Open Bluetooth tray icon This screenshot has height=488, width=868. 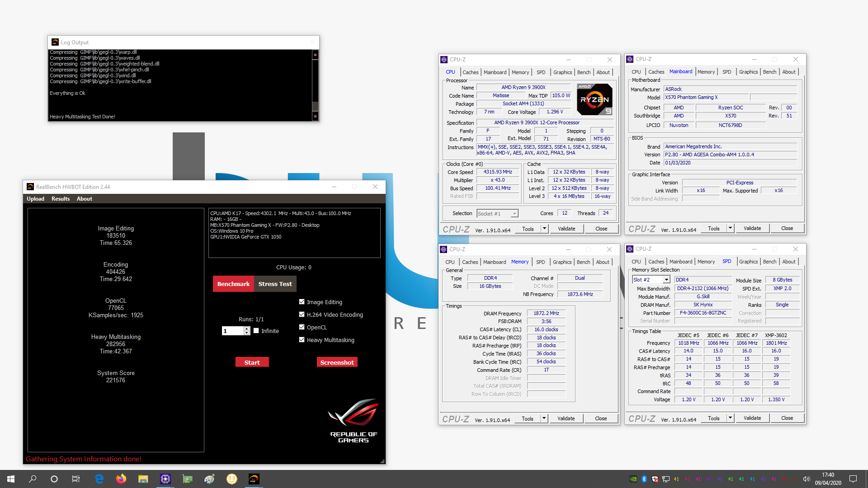click(644, 479)
